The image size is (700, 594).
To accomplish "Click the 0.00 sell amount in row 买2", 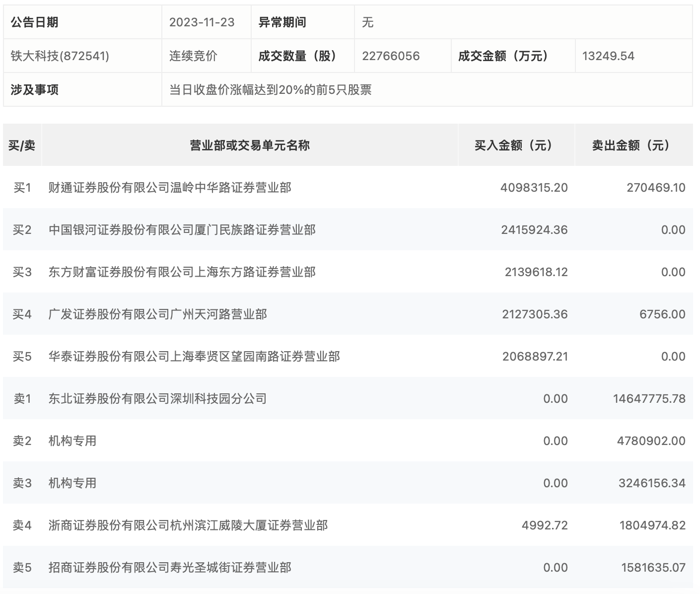I will click(x=673, y=230).
